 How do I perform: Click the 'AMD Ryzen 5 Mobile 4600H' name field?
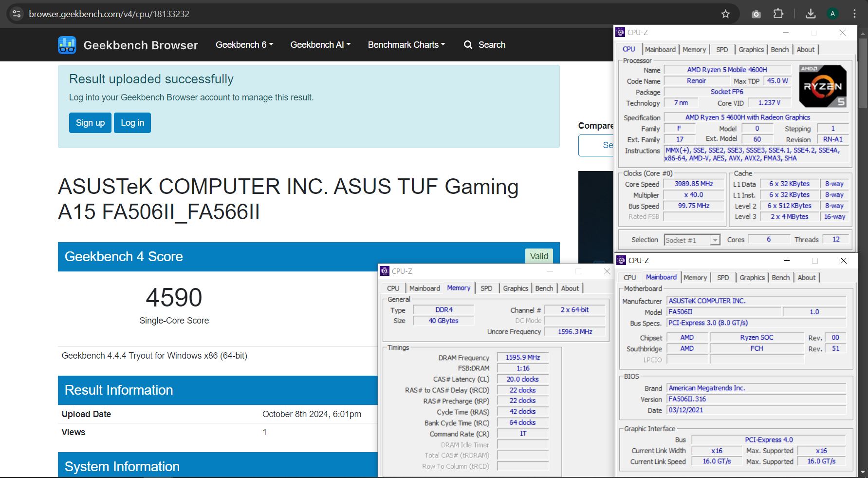click(727, 70)
